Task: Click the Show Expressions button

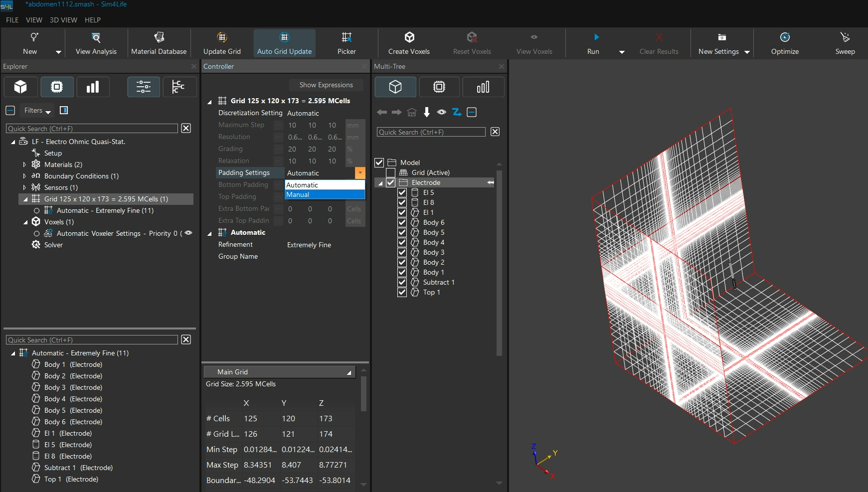Action: [x=326, y=85]
